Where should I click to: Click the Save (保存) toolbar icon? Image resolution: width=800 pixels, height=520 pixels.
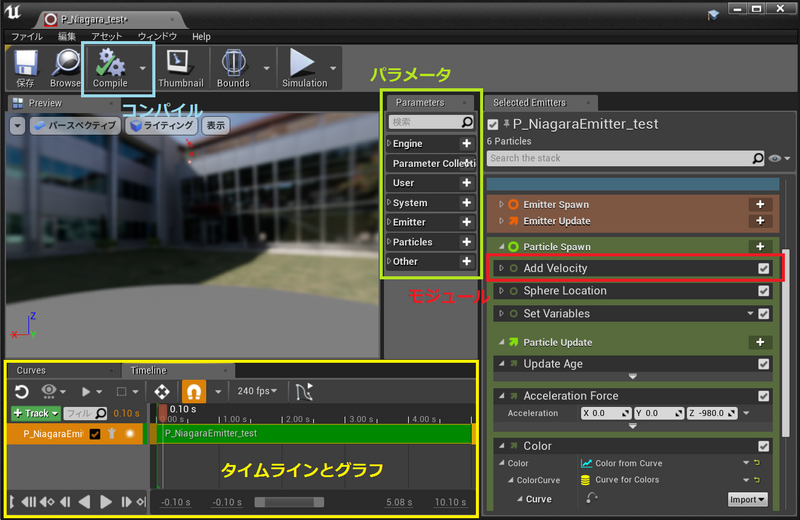(x=26, y=63)
